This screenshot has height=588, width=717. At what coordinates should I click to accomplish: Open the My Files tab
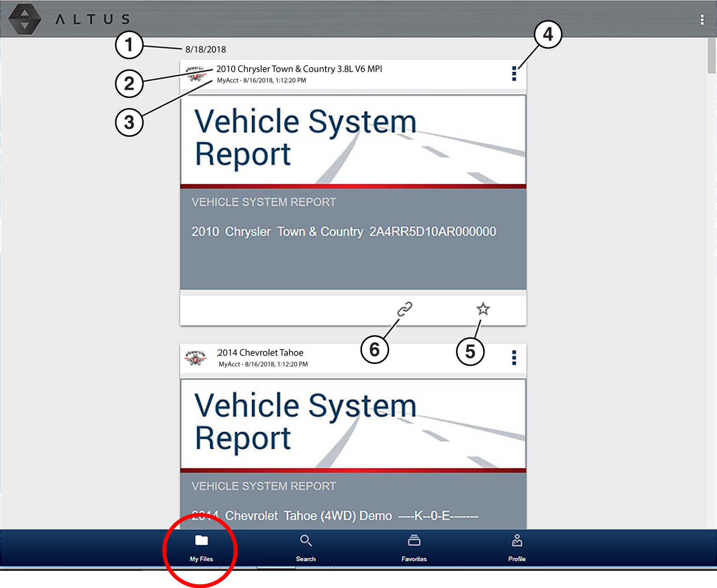(201, 549)
